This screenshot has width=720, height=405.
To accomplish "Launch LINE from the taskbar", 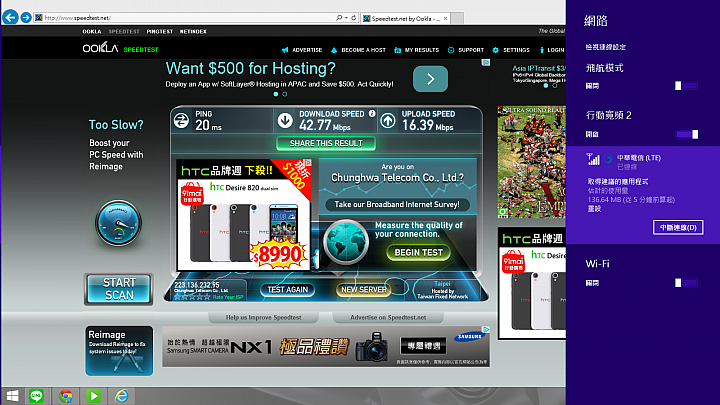I will (x=36, y=396).
